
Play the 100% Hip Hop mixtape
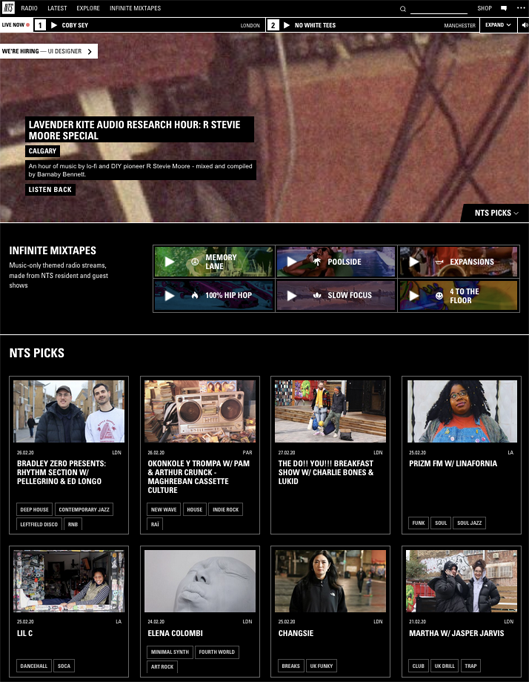pyautogui.click(x=170, y=296)
